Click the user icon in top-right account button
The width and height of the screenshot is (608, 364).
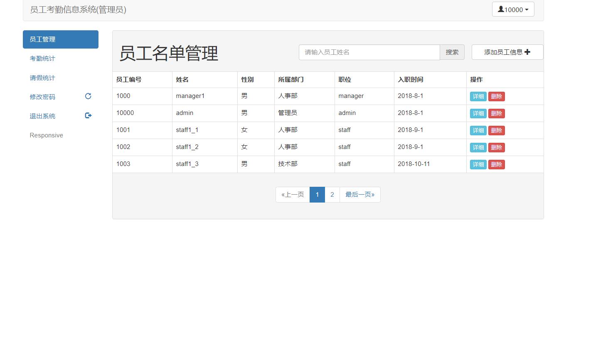pyautogui.click(x=501, y=9)
